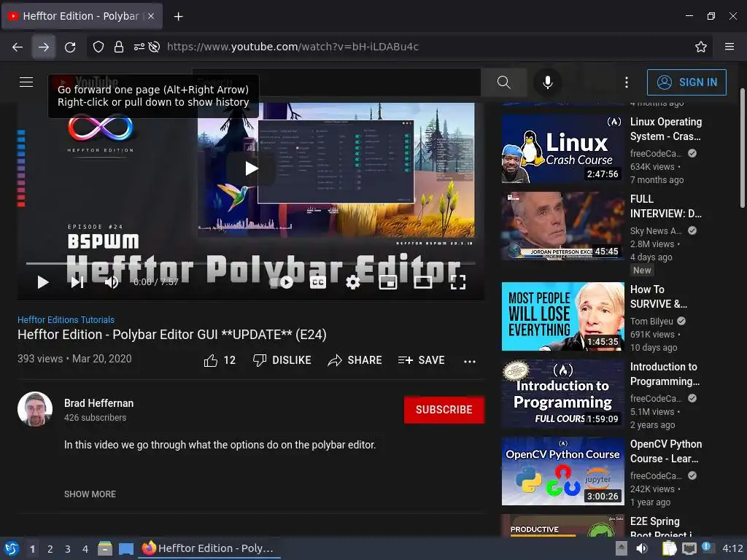Open a new browser tab
747x560 pixels.
[x=178, y=17]
